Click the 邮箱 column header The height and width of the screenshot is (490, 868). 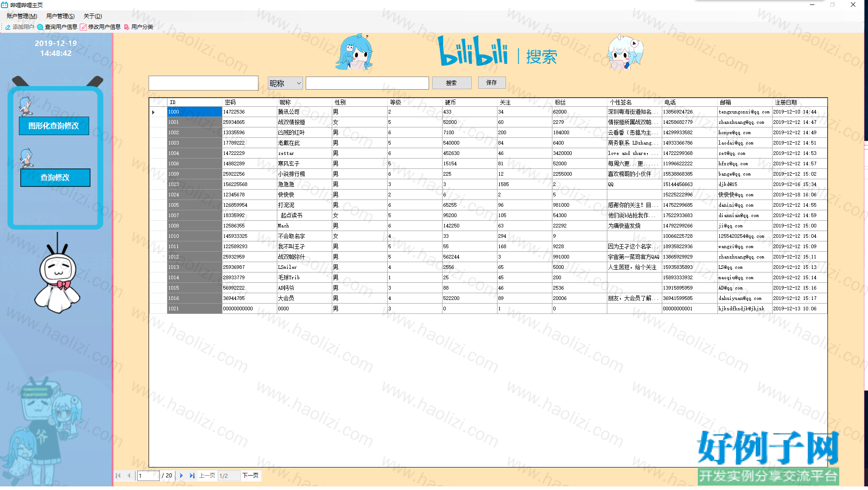pyautogui.click(x=744, y=103)
